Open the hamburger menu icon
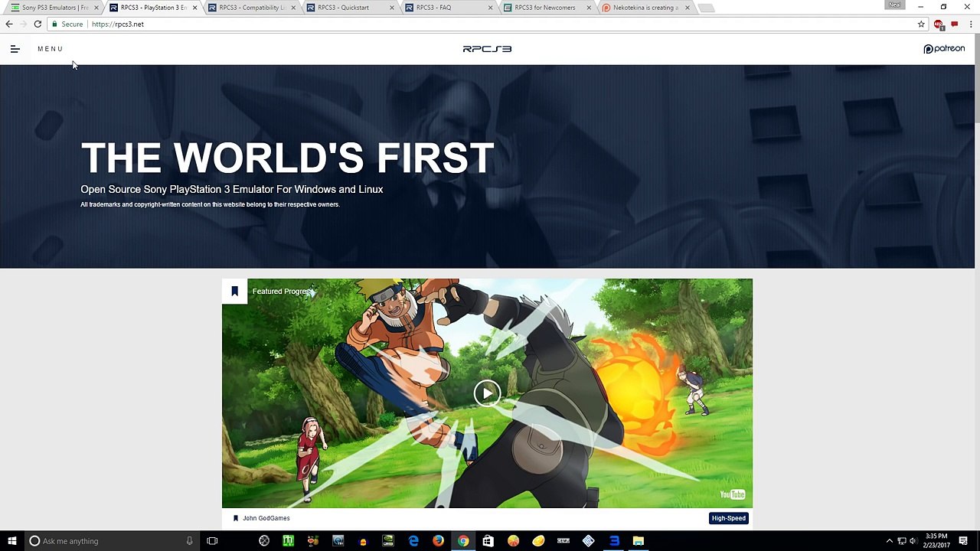Image resolution: width=980 pixels, height=551 pixels. (x=15, y=49)
